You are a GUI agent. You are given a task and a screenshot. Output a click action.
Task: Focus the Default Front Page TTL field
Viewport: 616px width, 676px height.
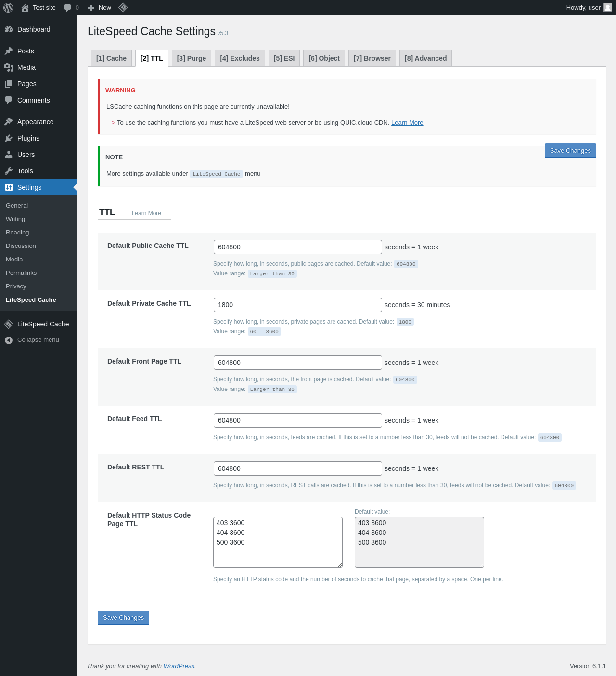point(298,363)
